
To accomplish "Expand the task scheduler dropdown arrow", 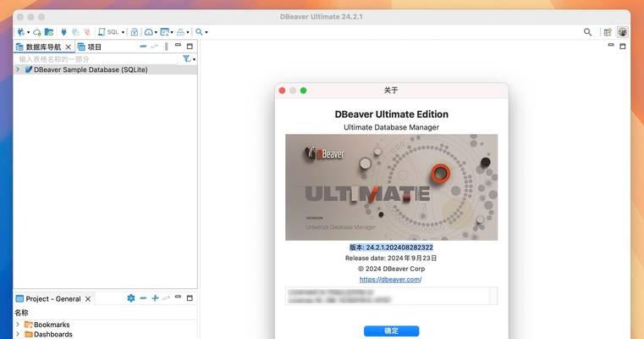I will [x=172, y=32].
